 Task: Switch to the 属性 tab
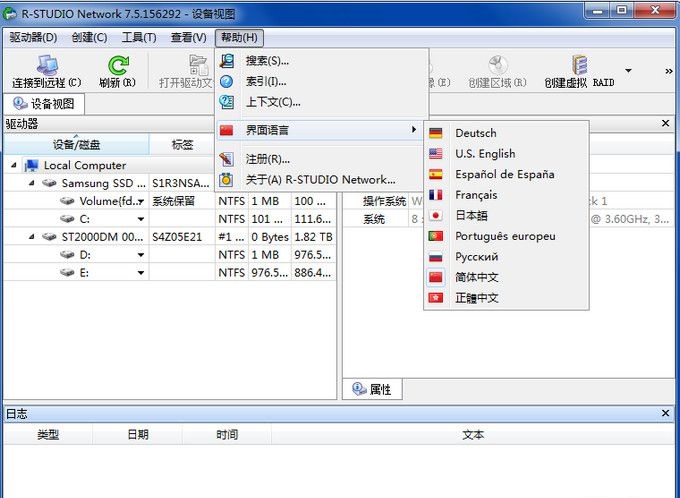[372, 389]
